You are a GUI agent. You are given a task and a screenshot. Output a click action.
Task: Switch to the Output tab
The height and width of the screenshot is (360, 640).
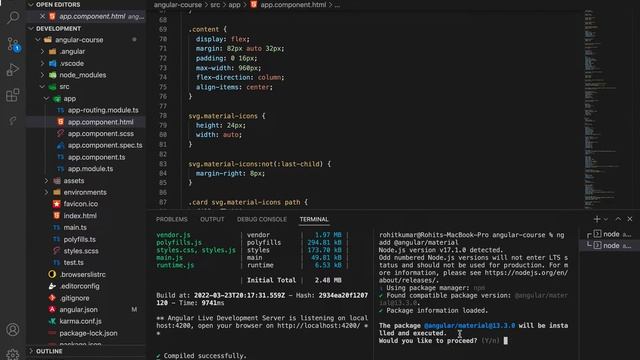tap(212, 219)
